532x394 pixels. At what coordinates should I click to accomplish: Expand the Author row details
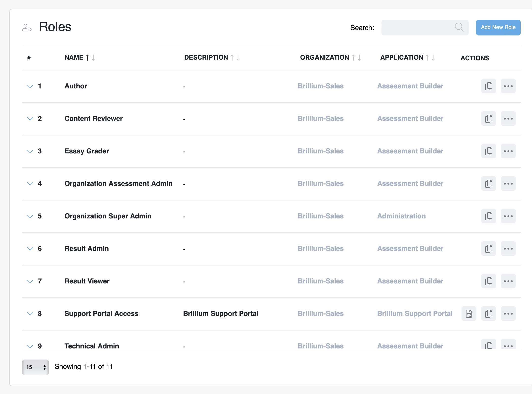pos(30,86)
